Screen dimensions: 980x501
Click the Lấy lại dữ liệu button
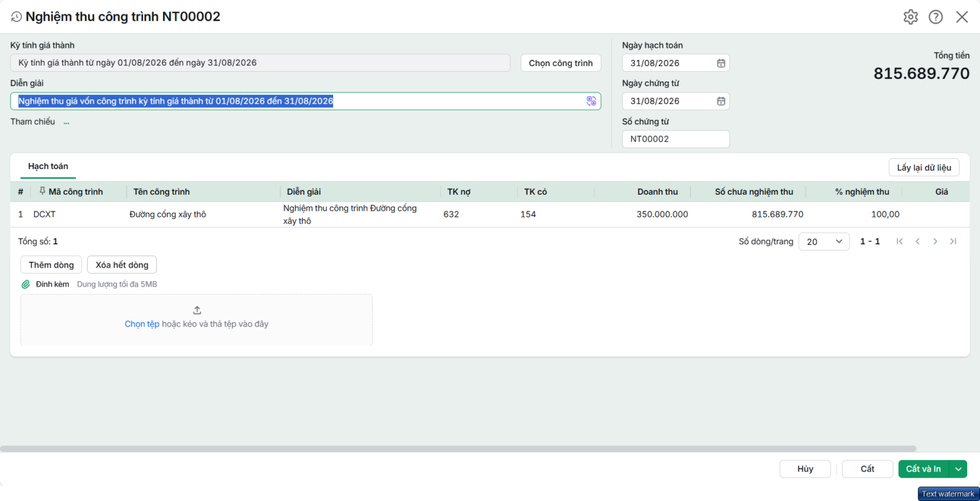coord(924,168)
